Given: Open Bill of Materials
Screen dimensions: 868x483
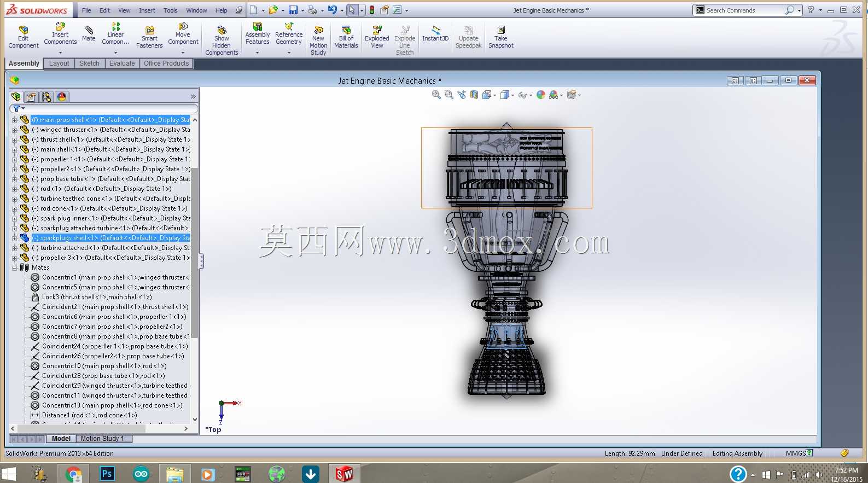Looking at the screenshot, I should click(346, 37).
